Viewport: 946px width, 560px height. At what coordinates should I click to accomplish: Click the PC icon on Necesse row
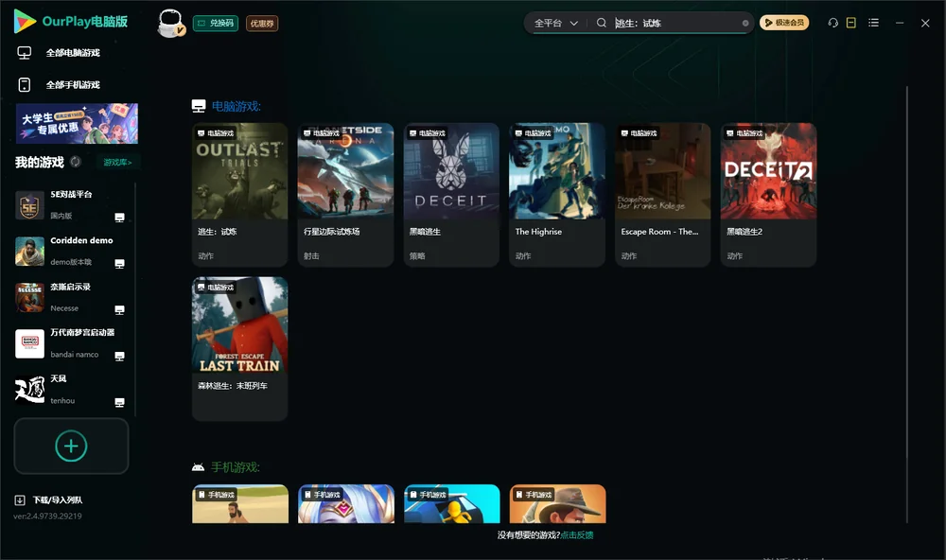[x=119, y=310]
